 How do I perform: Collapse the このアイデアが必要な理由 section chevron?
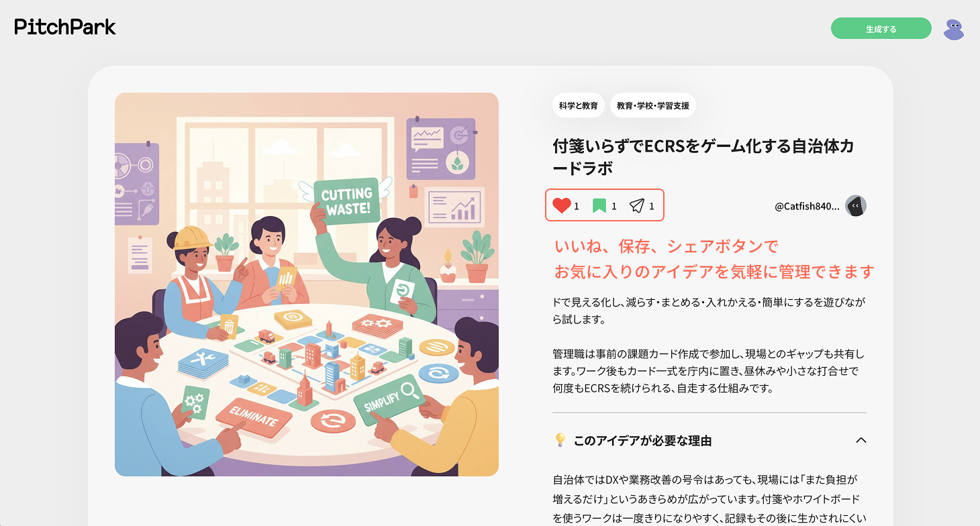[861, 441]
